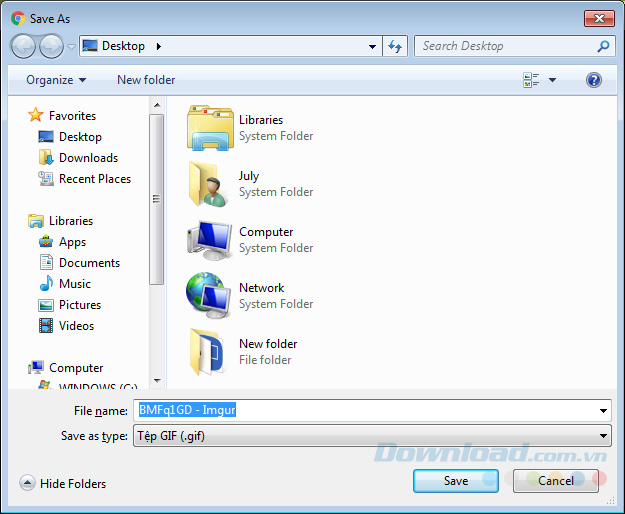
Task: Open the Organize menu
Action: [56, 80]
